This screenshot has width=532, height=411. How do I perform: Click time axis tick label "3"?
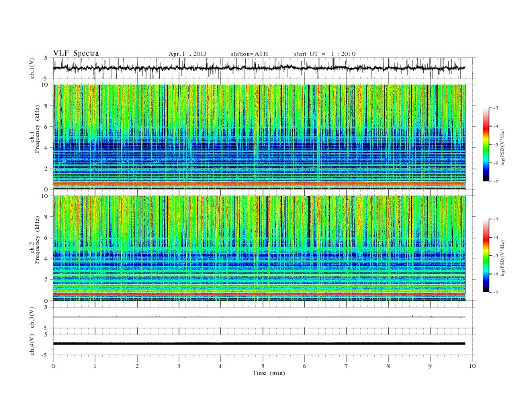coord(179,366)
